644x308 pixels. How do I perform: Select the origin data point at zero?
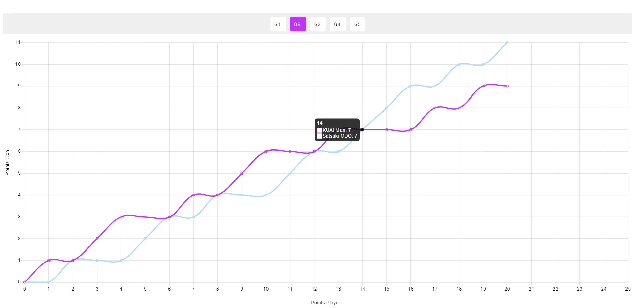click(x=25, y=282)
